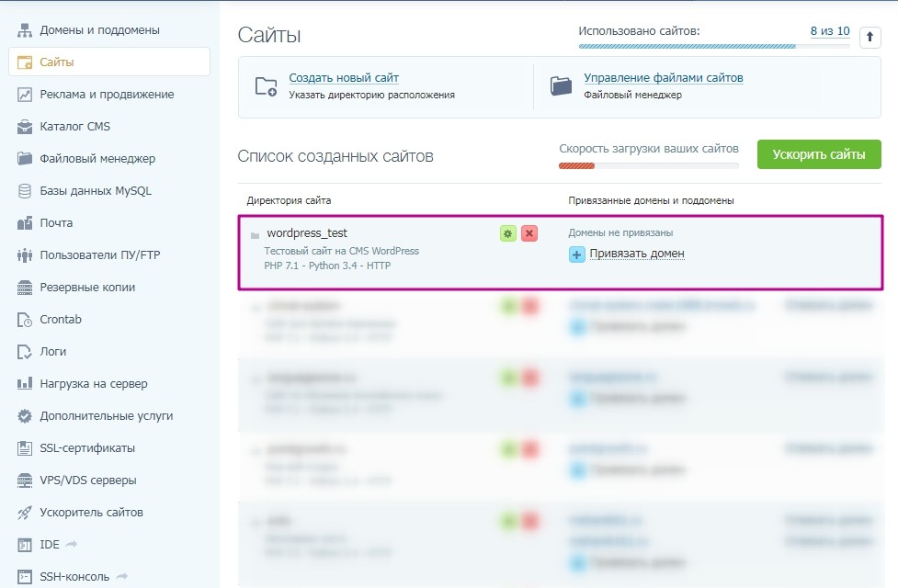Click the IDE sidebar icon
The width and height of the screenshot is (898, 588).
tap(25, 545)
